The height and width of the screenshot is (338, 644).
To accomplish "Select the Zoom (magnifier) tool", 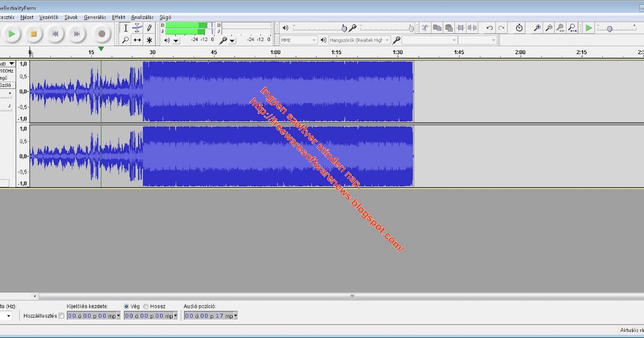I will pos(126,40).
